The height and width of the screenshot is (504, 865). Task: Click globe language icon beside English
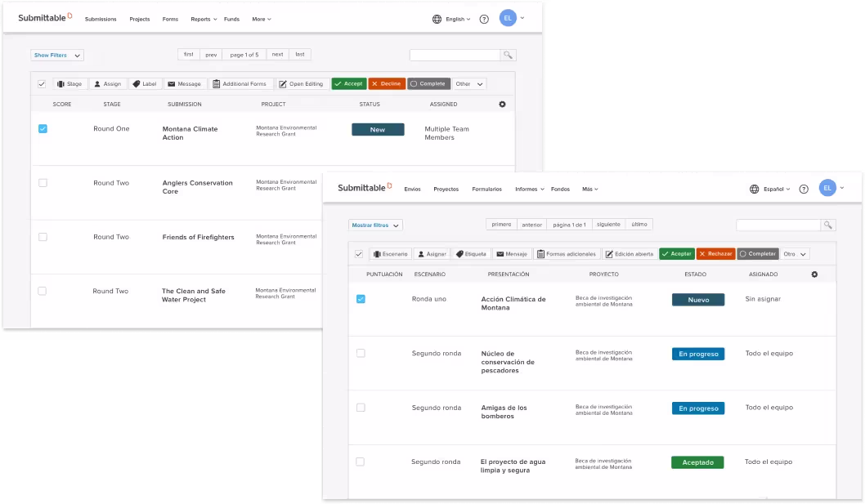tap(437, 20)
